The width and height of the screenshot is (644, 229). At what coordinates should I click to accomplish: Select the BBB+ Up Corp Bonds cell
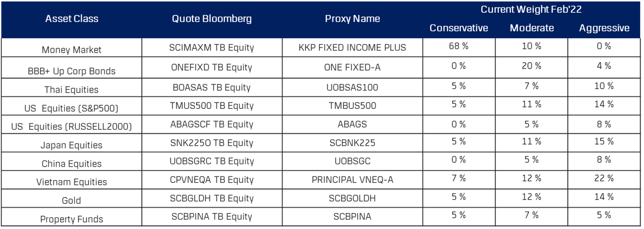72,71
